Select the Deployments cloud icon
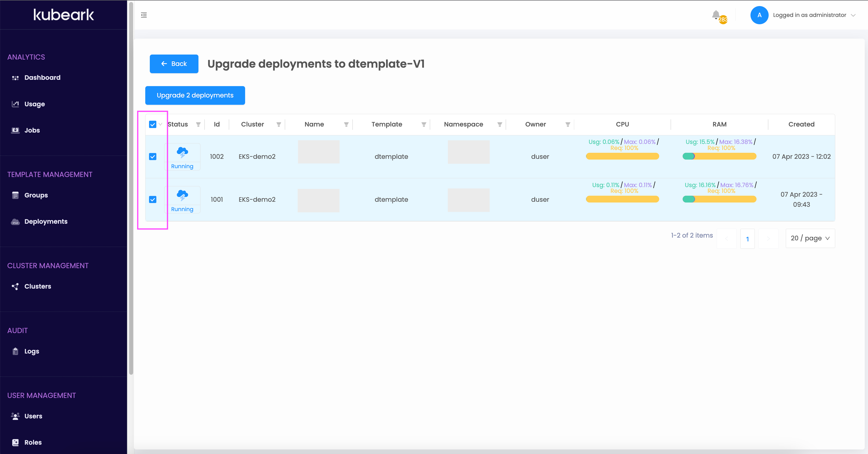This screenshot has height=454, width=868. (15, 221)
